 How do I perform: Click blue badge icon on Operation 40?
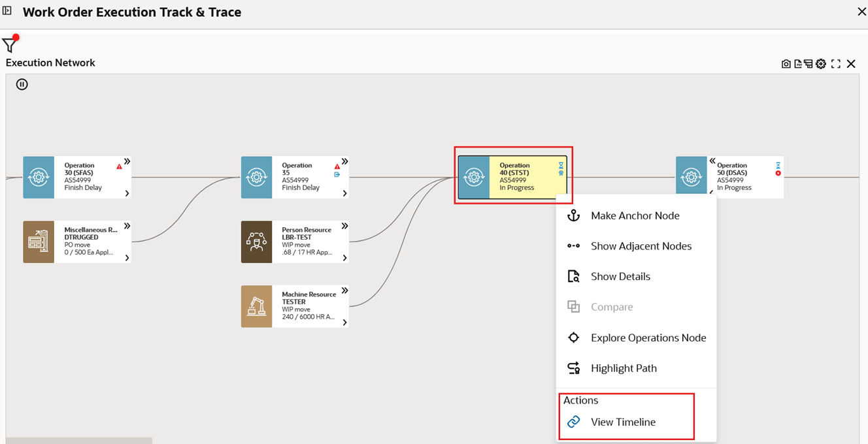tap(561, 173)
